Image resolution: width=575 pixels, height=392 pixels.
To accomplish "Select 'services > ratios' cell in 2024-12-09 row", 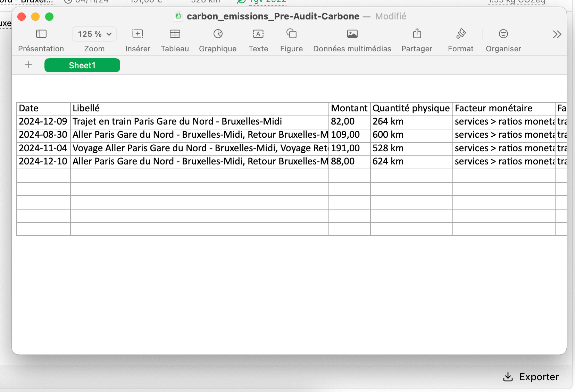I will click(x=504, y=122).
